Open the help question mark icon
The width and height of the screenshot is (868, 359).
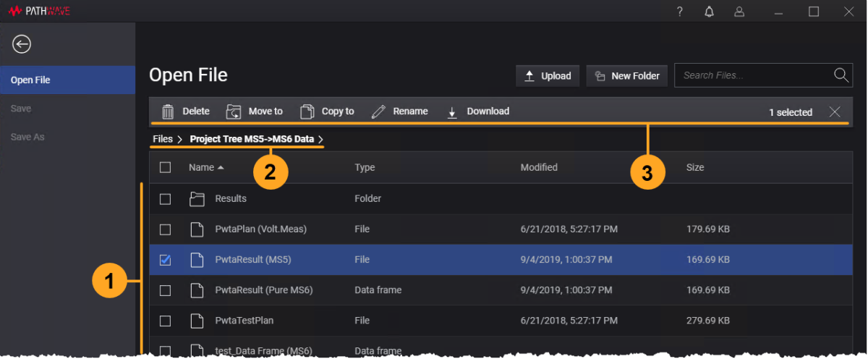(x=679, y=12)
